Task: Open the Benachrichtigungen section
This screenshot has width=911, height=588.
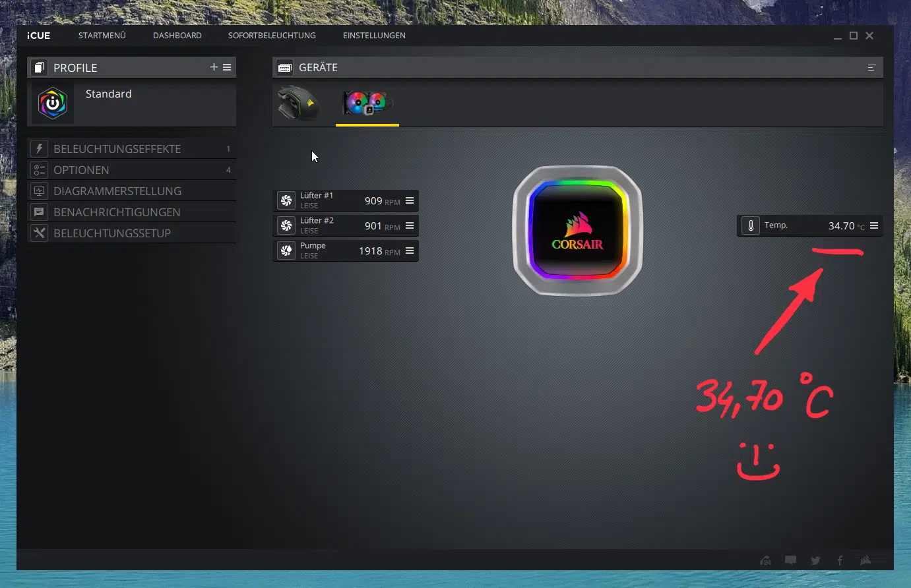Action: click(x=117, y=212)
